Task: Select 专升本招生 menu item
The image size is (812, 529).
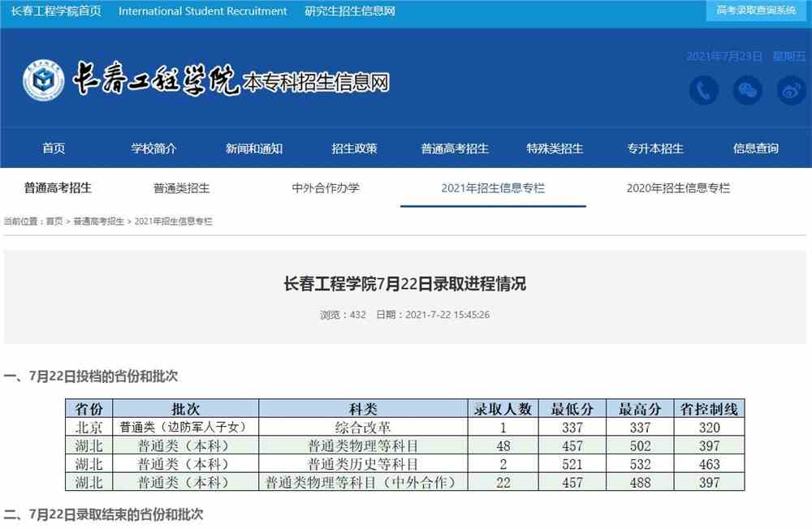Action: [655, 148]
